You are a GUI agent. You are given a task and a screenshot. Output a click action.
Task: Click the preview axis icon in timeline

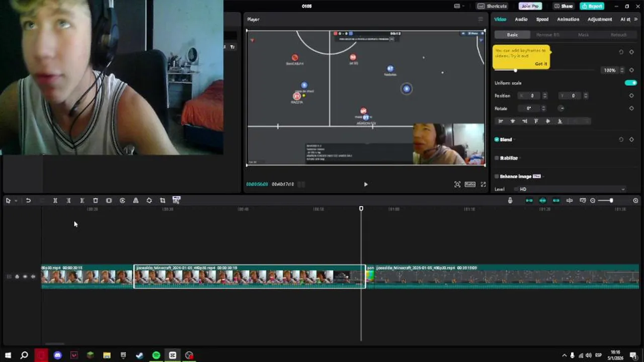click(x=570, y=201)
